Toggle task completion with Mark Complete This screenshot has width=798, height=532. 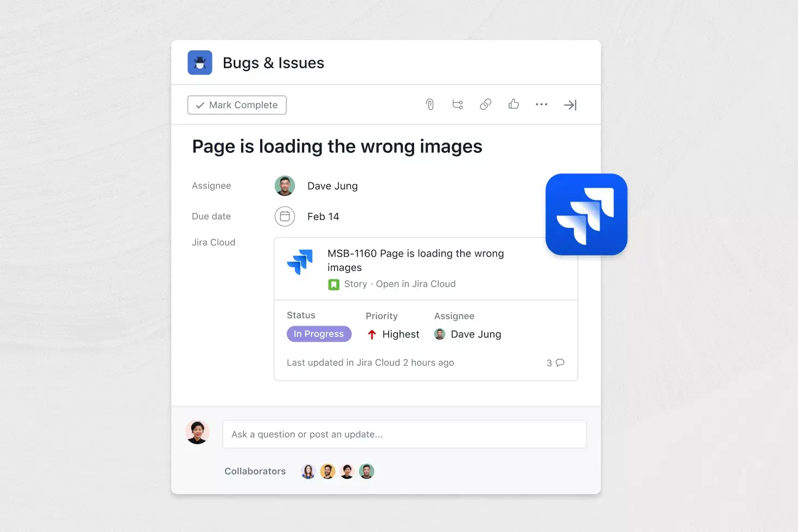tap(237, 105)
